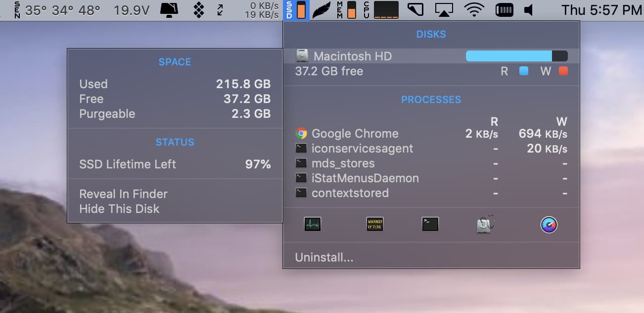
Task: Click the Macintosh HD usage bar
Action: (516, 56)
